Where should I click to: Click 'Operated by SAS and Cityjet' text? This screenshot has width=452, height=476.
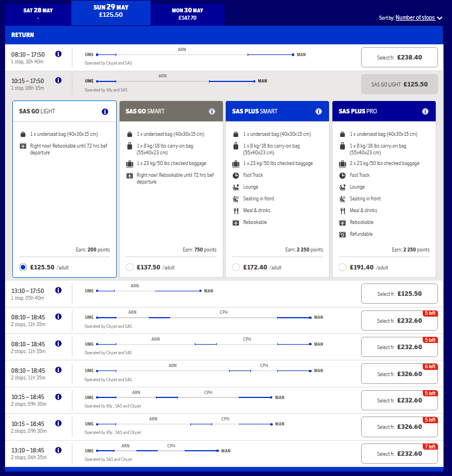[108, 459]
